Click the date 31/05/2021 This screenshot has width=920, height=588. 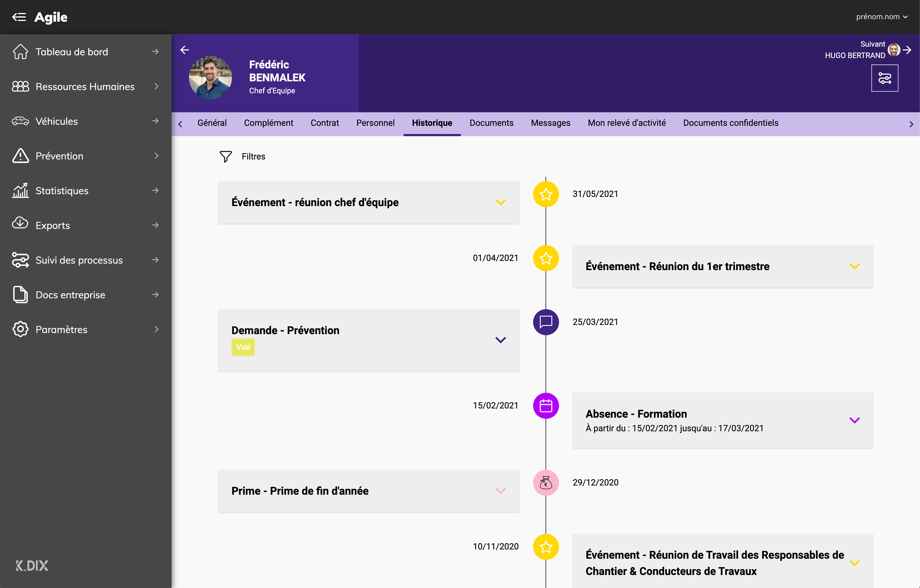(595, 194)
